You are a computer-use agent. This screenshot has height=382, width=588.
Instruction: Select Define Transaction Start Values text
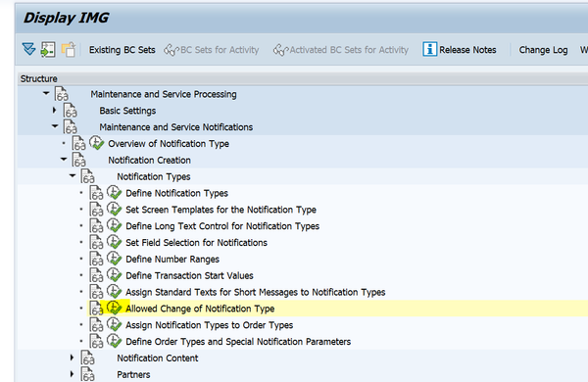[189, 275]
